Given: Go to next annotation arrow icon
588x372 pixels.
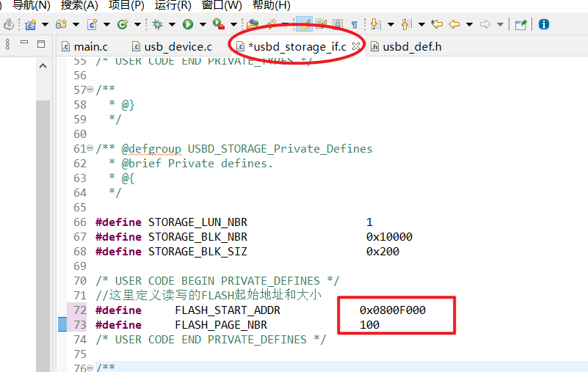Looking at the screenshot, I should coord(375,24).
